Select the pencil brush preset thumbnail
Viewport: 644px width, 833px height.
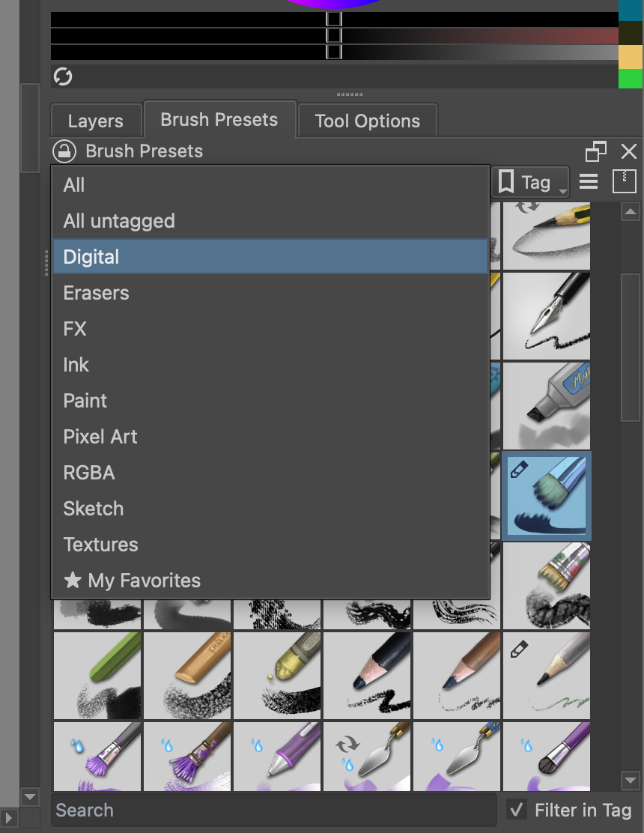[x=547, y=236]
